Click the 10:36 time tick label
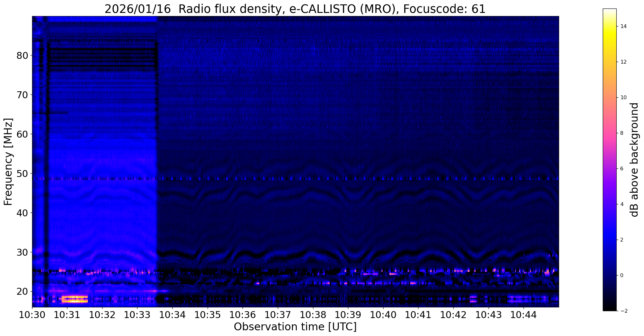Image resolution: width=644 pixels, height=336 pixels. click(x=243, y=315)
